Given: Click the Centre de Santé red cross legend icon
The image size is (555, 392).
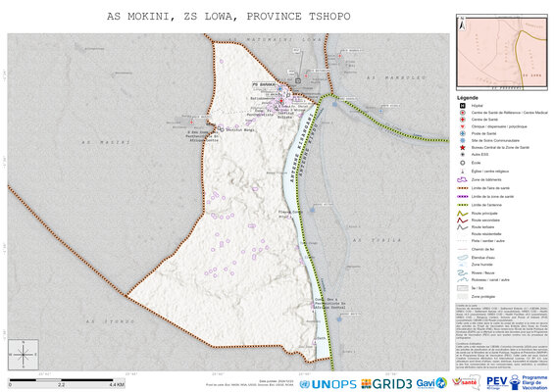Looking at the screenshot, I should (x=462, y=120).
